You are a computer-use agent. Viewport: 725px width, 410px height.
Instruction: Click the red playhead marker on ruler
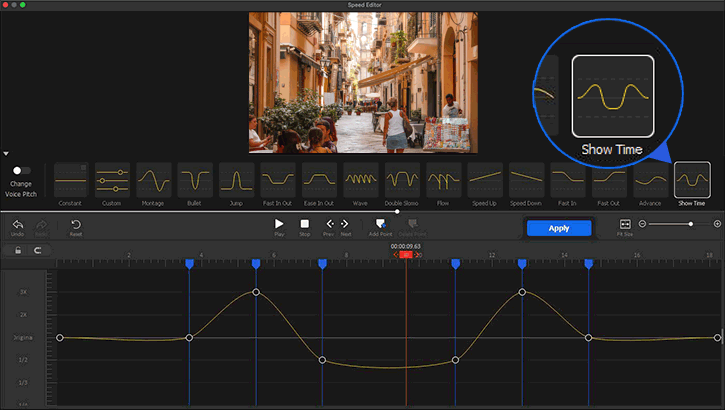tap(405, 255)
